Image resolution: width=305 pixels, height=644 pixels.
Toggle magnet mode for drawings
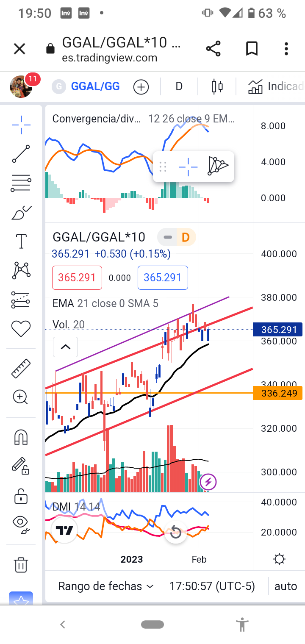tap(21, 437)
